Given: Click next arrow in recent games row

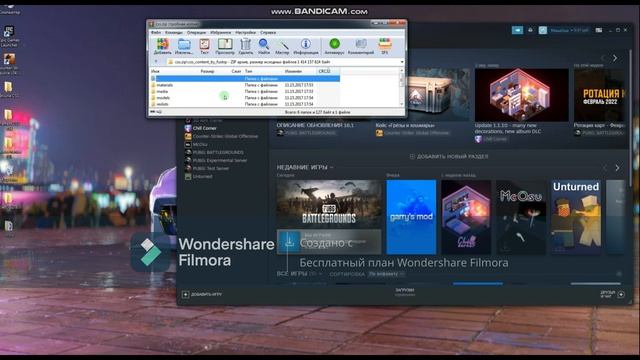Looking at the screenshot, I should tap(617, 168).
